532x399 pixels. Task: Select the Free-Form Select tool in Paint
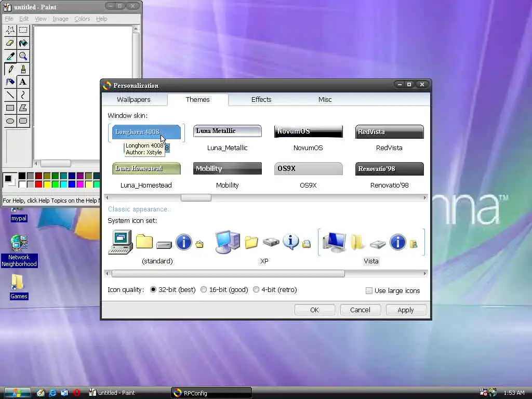10,30
